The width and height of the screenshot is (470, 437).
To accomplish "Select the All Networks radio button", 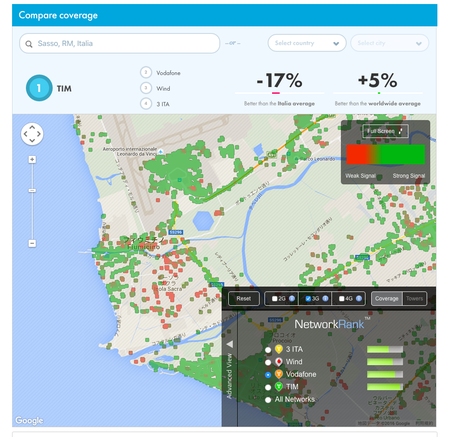I will 268,400.
